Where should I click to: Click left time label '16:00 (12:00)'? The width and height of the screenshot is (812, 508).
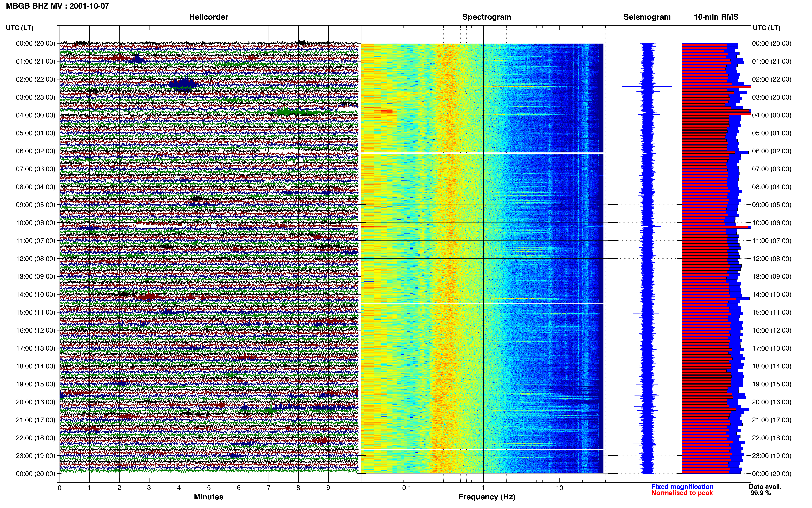pyautogui.click(x=36, y=330)
